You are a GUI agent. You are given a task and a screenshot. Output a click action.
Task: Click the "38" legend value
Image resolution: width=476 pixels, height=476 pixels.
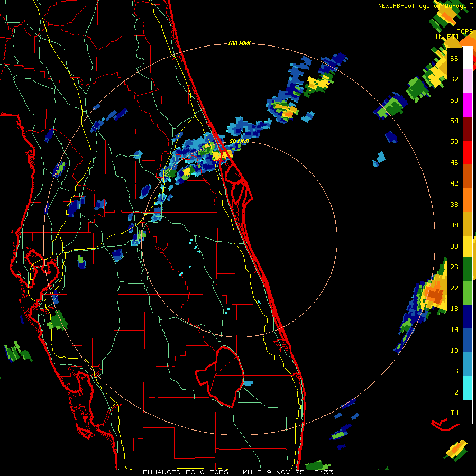tap(454, 204)
